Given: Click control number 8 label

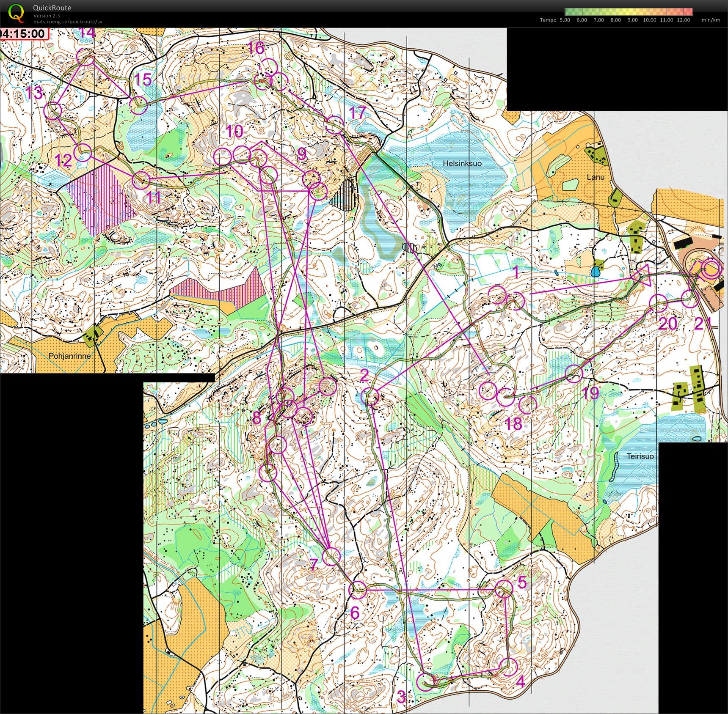Looking at the screenshot, I should (x=257, y=417).
